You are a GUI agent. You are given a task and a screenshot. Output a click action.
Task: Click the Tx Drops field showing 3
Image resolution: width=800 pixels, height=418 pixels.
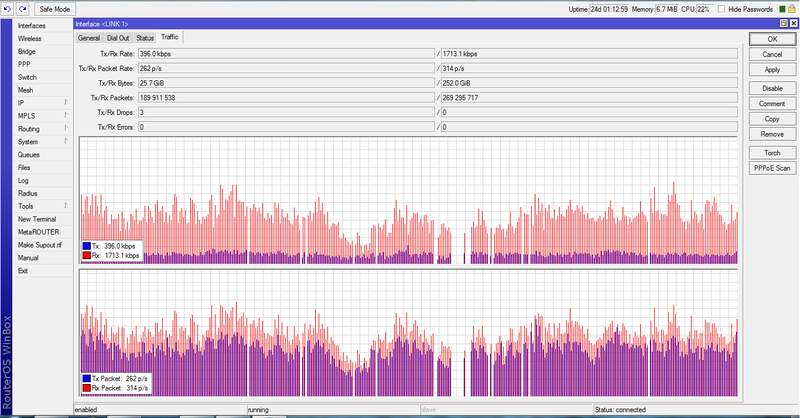(x=286, y=112)
